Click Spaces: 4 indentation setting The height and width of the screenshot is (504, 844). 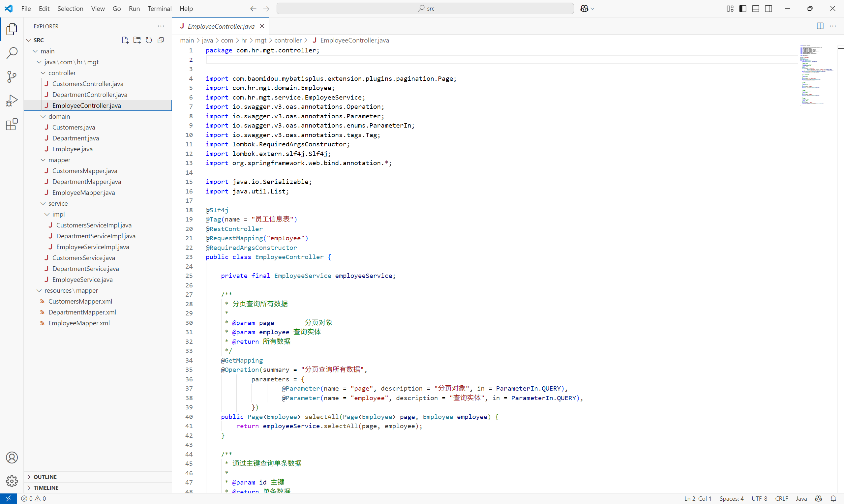pyautogui.click(x=731, y=499)
